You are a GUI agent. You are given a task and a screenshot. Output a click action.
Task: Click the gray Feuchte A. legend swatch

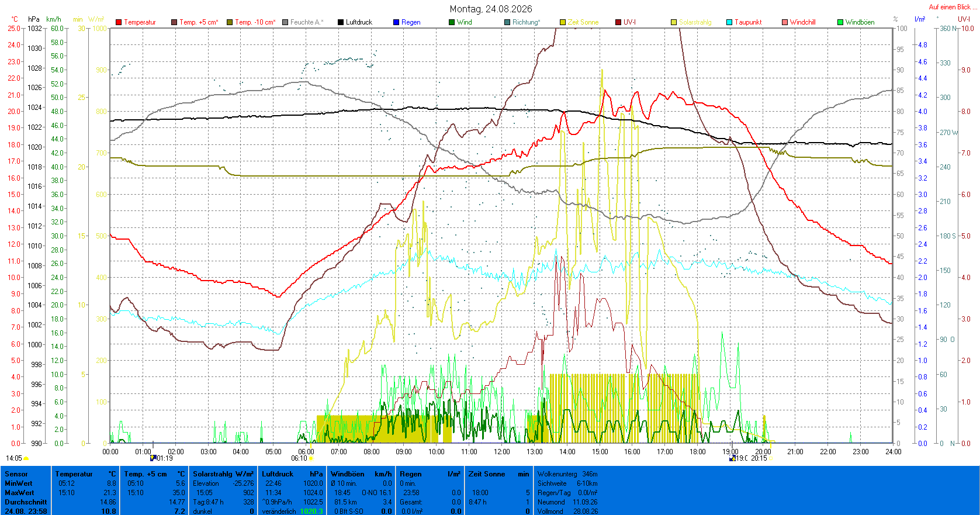point(285,22)
